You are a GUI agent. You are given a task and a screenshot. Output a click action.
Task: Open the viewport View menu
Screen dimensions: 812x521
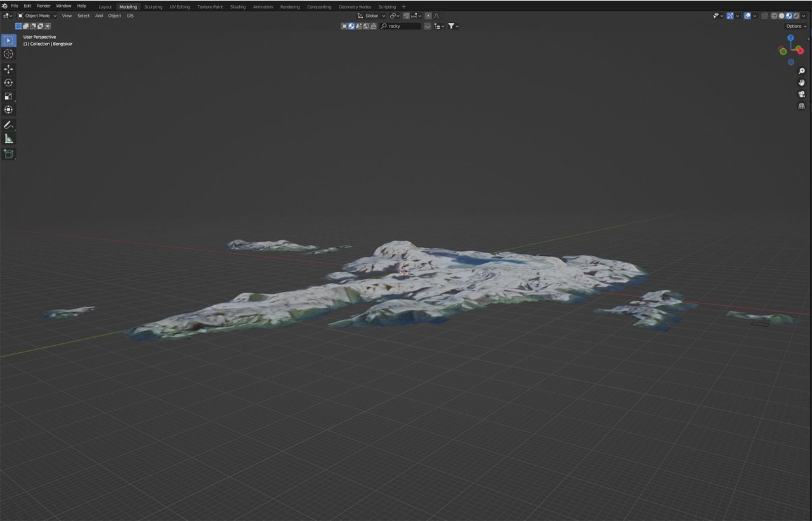67,16
